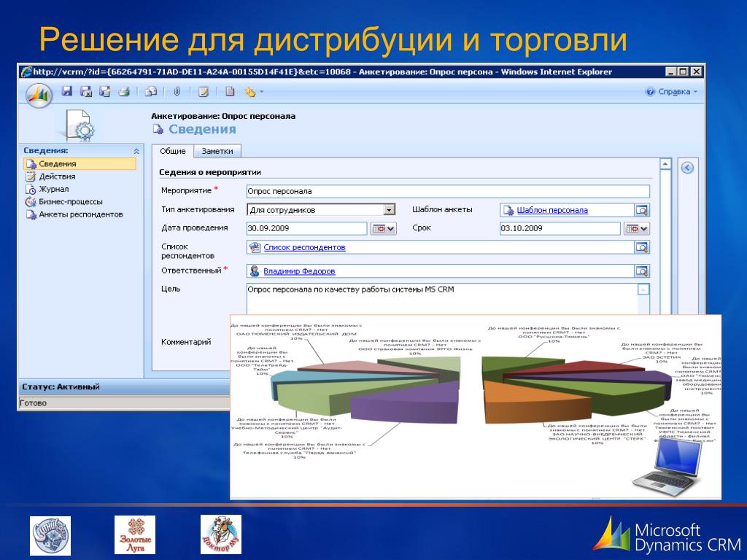Viewport: 747px width, 560px height.
Task: Click the Microsoft Dynamics CRM logo
Action: 667,535
